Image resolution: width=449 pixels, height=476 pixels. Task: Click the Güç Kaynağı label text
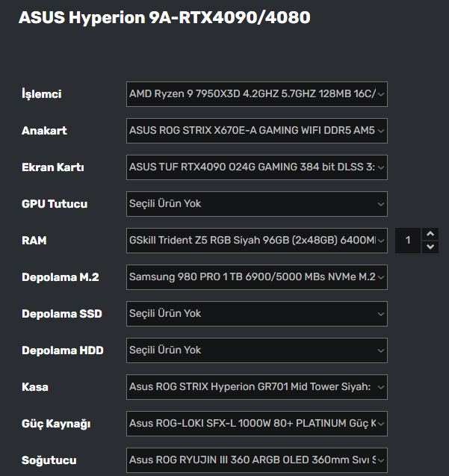click(x=56, y=424)
